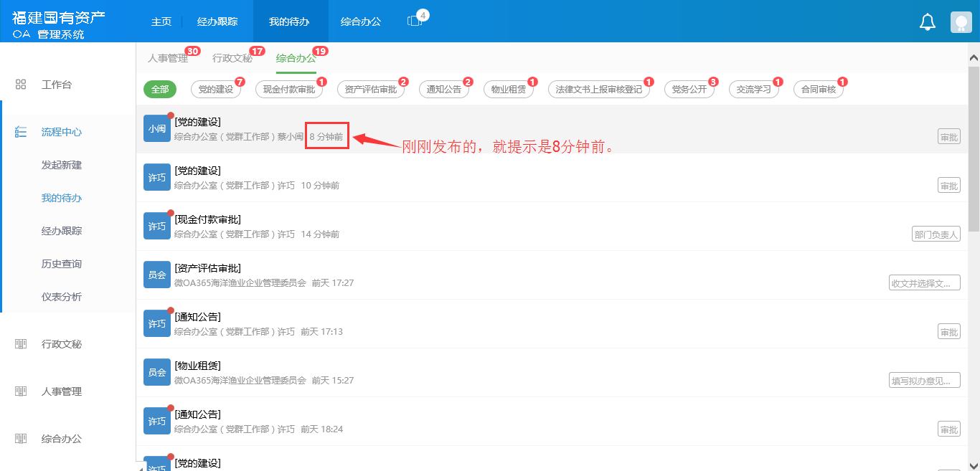The width and height of the screenshot is (980, 471).
Task: Enable the 全部 filter chip
Action: [159, 90]
